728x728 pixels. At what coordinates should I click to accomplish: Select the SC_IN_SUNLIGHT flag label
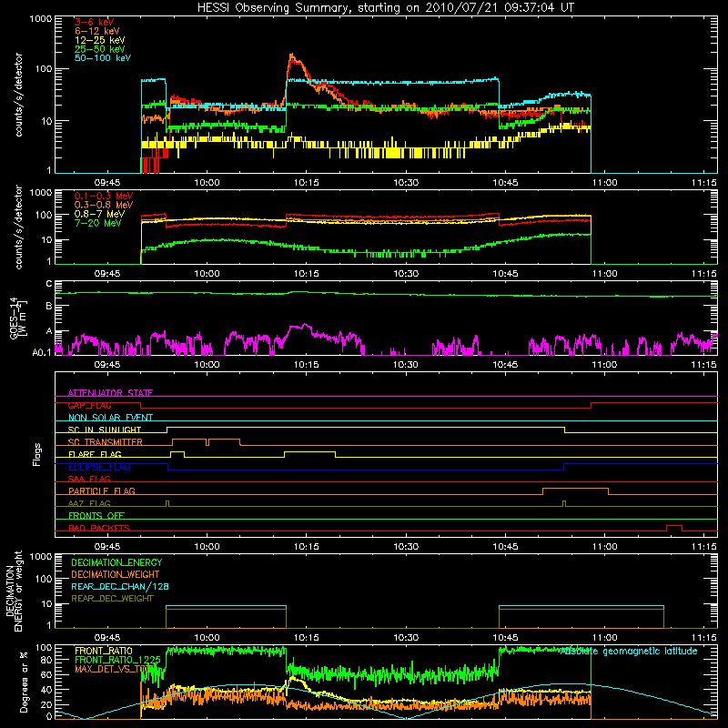click(x=105, y=430)
